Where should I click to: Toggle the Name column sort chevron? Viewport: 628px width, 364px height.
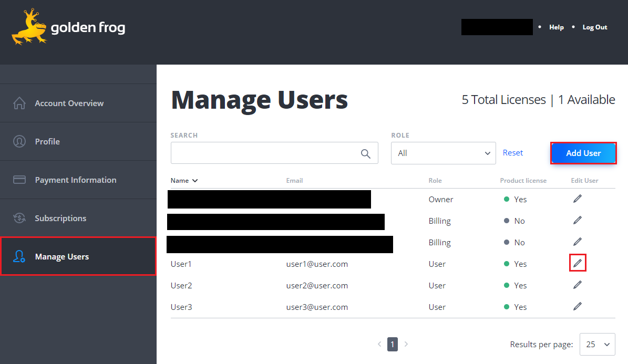[x=194, y=180]
